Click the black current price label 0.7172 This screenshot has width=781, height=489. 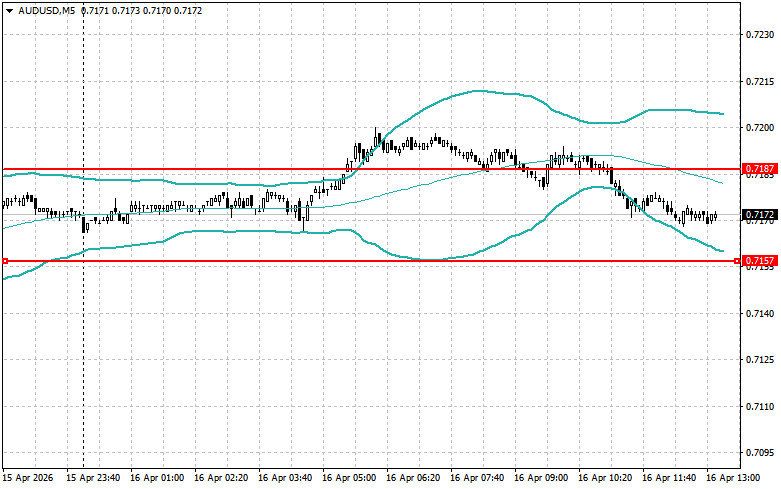(x=760, y=215)
